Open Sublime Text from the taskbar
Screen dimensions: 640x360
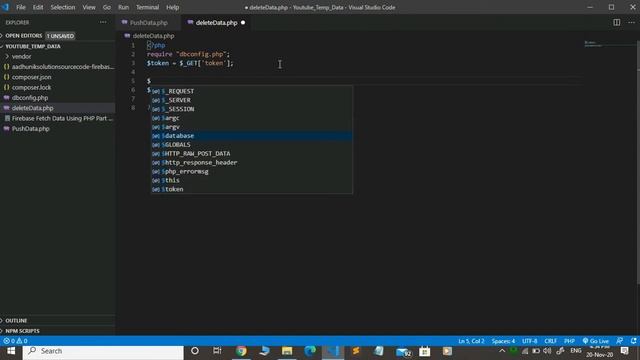point(356,351)
